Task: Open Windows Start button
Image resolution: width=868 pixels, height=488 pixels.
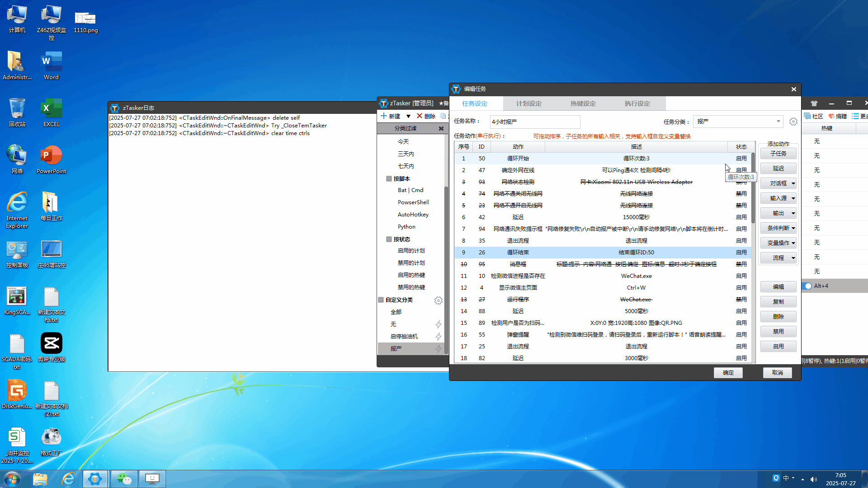Action: pos(12,479)
